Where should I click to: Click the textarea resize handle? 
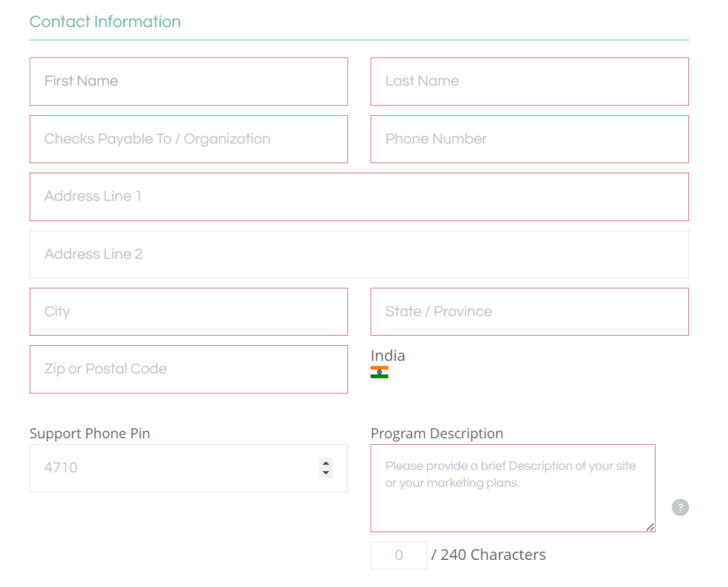[650, 527]
